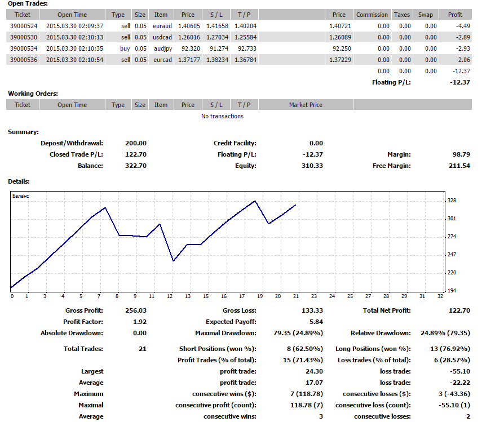The width and height of the screenshot is (504, 422).
Task: Click current price 1.37229
Action: [340, 60]
